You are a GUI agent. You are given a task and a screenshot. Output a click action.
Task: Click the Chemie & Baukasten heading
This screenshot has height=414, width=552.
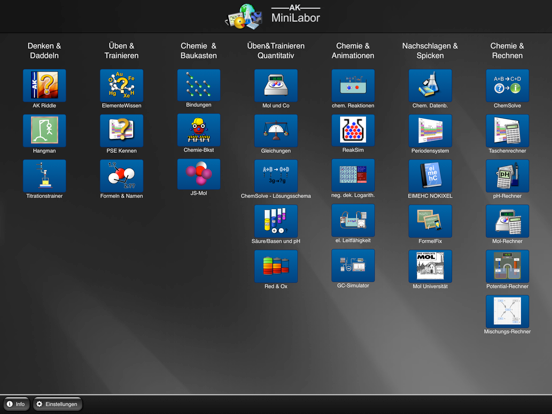click(199, 51)
